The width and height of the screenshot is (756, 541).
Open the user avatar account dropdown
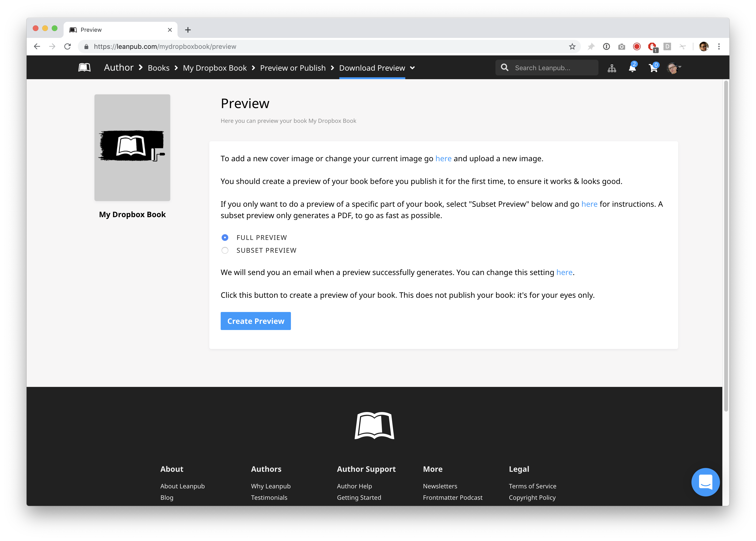click(x=674, y=68)
